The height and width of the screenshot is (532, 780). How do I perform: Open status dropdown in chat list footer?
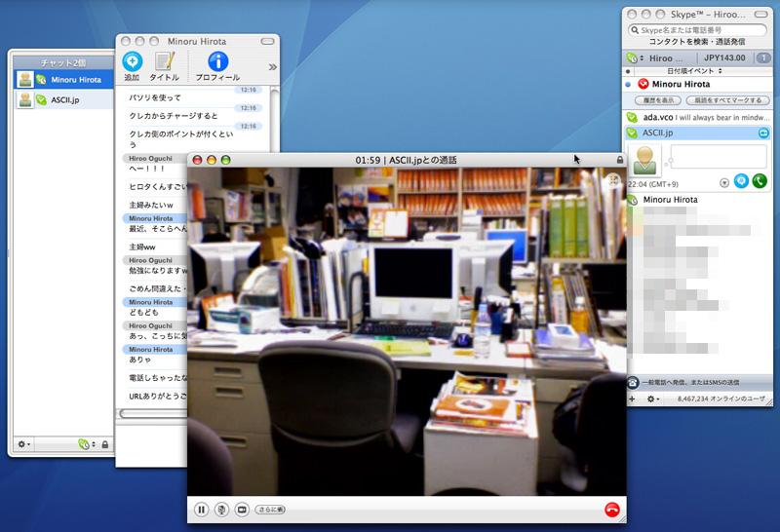click(x=87, y=444)
